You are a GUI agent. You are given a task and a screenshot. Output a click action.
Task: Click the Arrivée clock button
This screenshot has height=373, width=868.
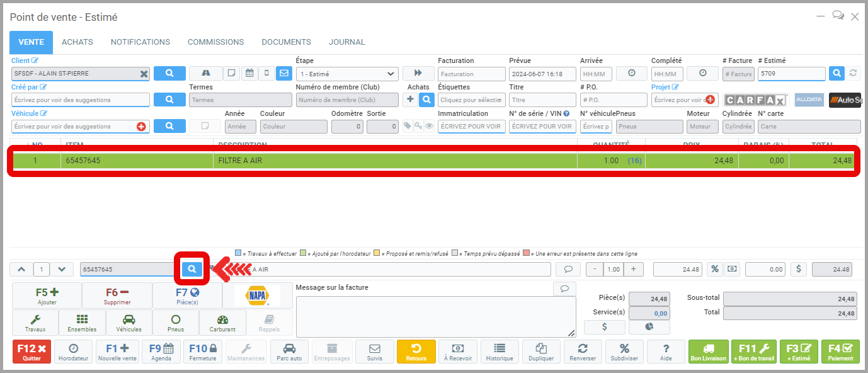[632, 74]
